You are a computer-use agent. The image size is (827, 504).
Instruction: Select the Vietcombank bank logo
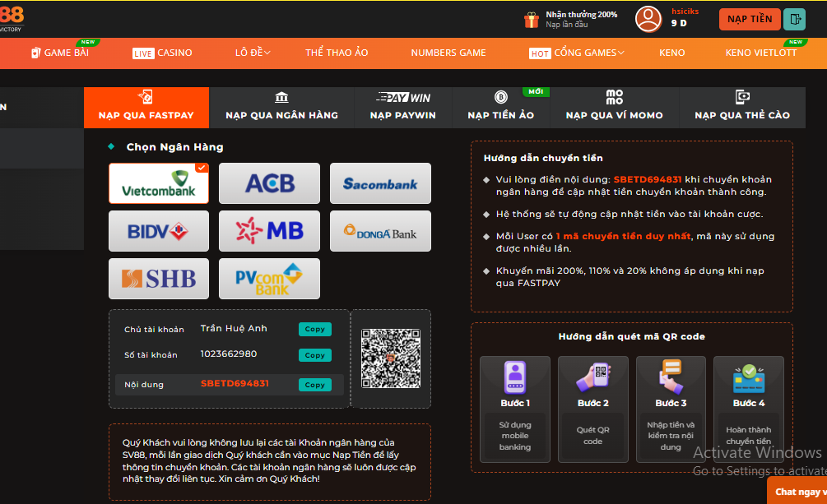click(x=159, y=183)
